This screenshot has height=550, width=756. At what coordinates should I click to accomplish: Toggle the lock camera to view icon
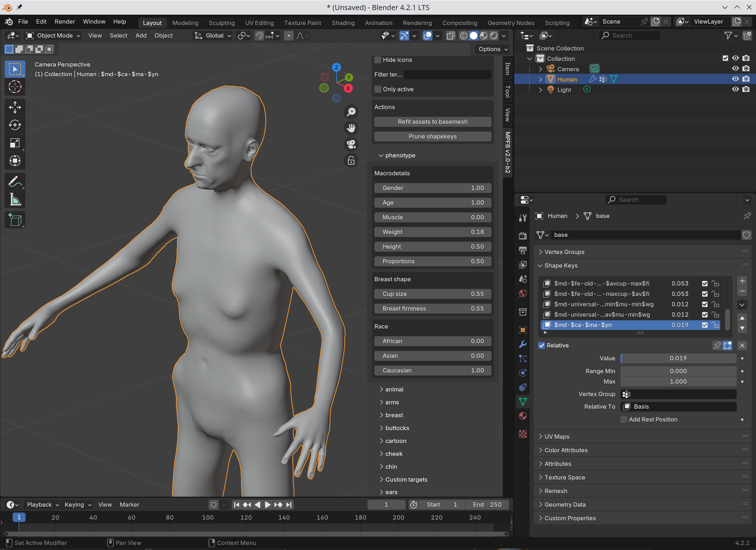click(x=351, y=160)
